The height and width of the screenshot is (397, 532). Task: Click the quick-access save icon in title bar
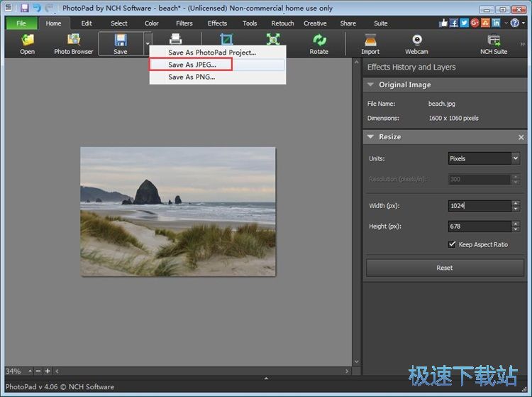pos(24,8)
